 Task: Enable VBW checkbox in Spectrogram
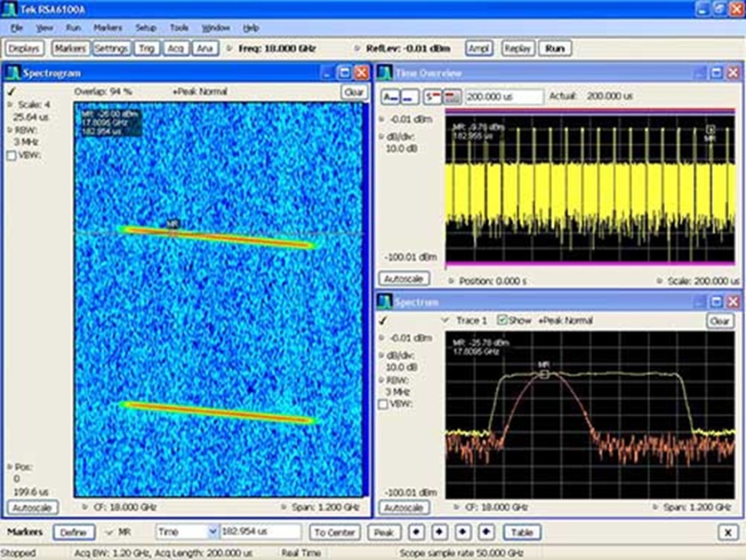12,156
